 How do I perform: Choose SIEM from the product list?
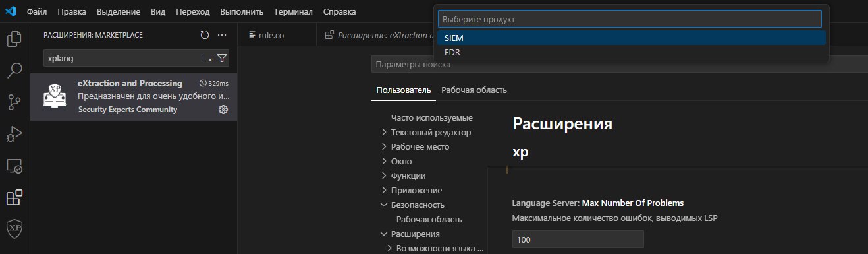coord(632,38)
